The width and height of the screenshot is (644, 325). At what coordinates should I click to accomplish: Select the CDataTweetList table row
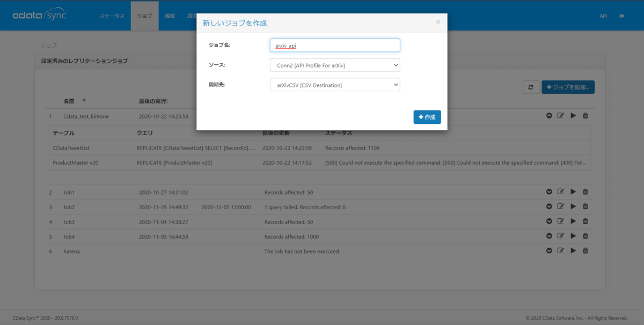tap(320, 147)
